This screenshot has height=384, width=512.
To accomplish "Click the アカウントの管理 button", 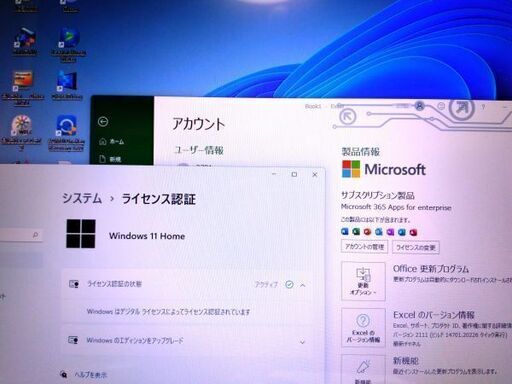I will click(x=364, y=247).
